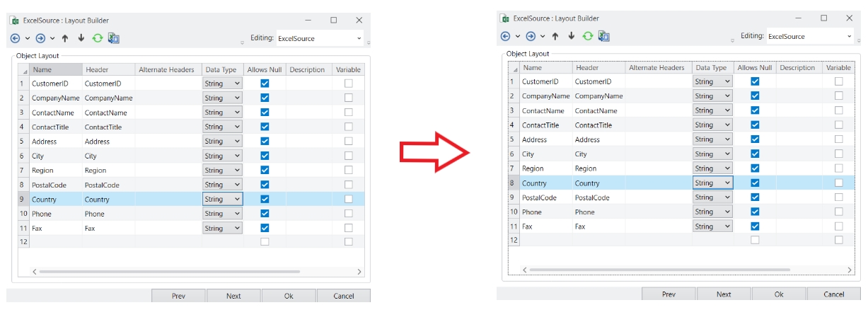Click the CompanyName header cell in right window

tap(598, 96)
